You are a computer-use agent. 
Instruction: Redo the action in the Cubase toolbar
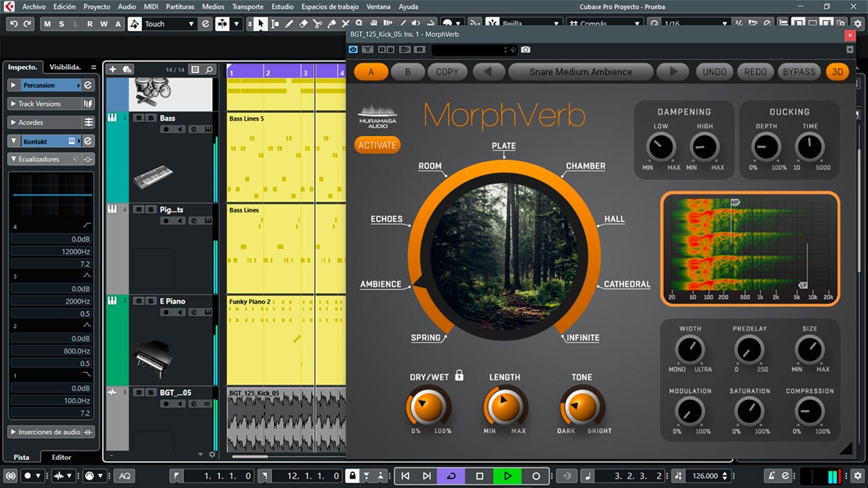[27, 24]
